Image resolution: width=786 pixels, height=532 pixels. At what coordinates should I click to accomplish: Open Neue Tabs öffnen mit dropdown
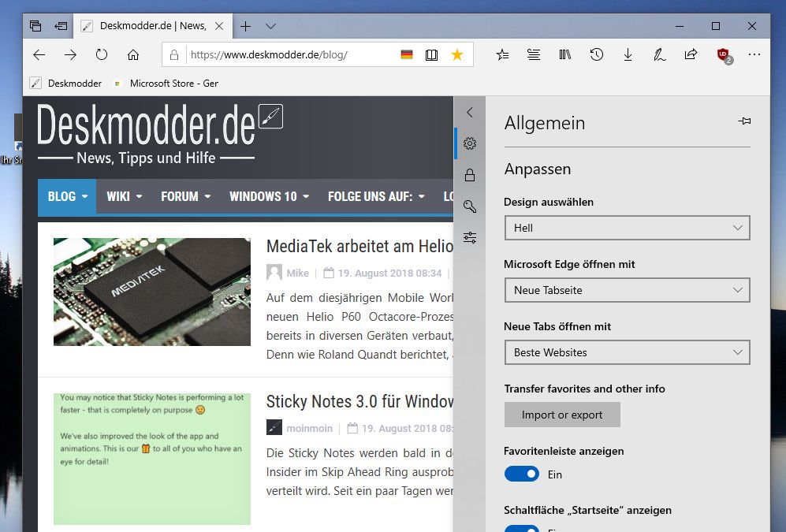click(x=627, y=352)
